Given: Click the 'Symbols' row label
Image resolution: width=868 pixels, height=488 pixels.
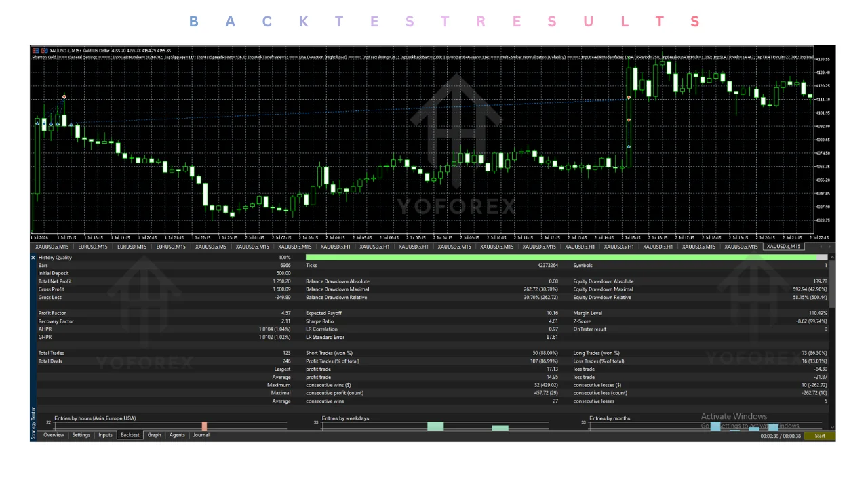Looking at the screenshot, I should click(583, 266).
